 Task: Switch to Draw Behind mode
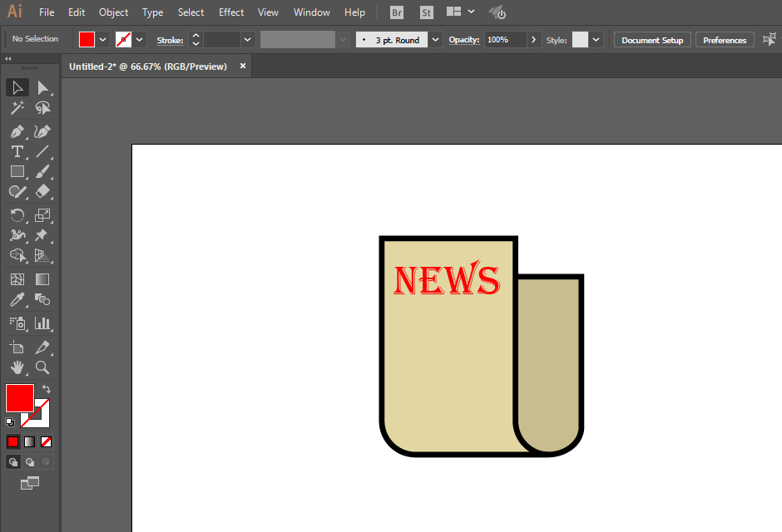coord(30,462)
